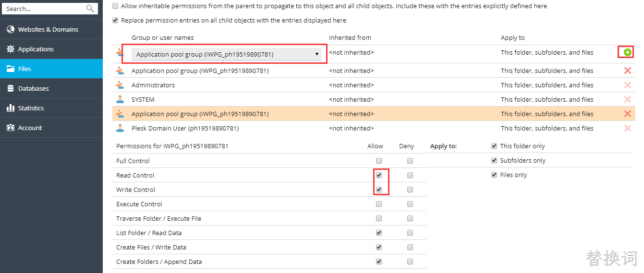Uncheck Allow for List Folder / Read Data

(x=379, y=233)
